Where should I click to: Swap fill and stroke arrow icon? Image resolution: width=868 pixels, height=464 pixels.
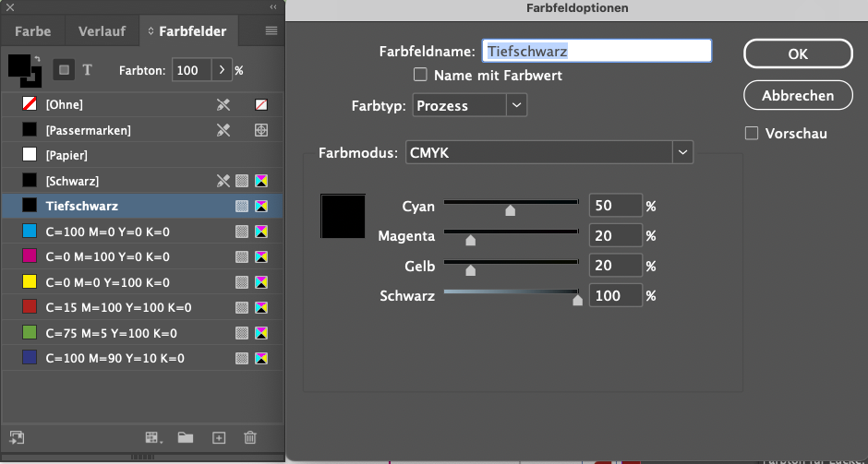pos(37,59)
